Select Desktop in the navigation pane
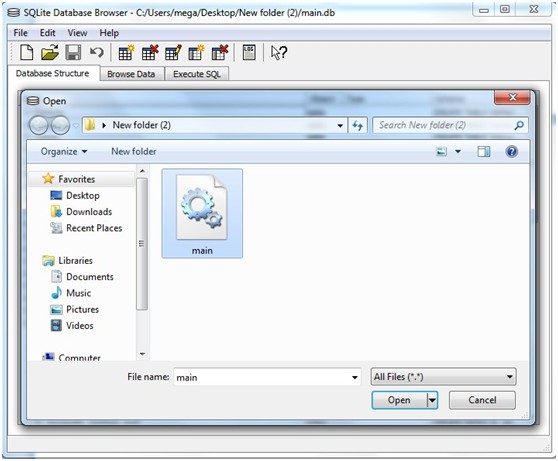Image resolution: width=558 pixels, height=461 pixels. click(x=83, y=195)
